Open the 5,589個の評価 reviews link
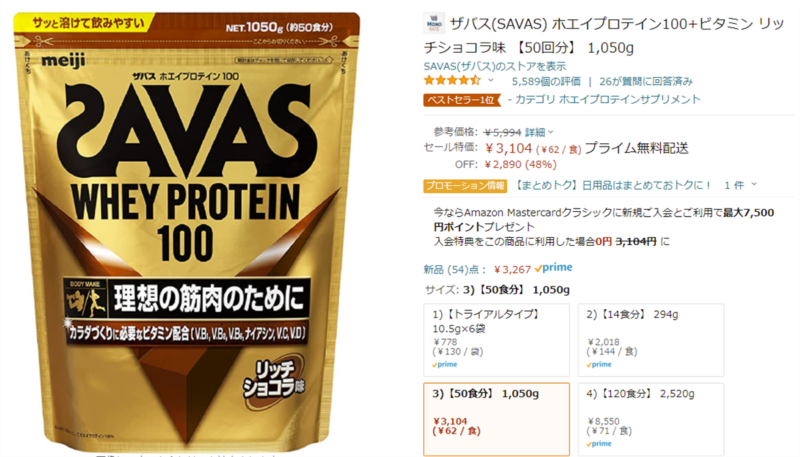The image size is (800, 457). [x=546, y=81]
